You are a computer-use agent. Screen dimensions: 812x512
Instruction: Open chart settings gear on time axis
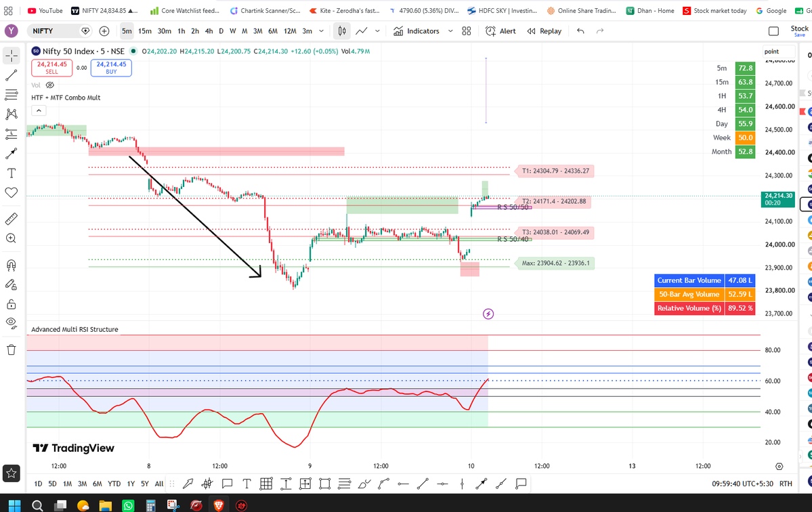pyautogui.click(x=779, y=467)
